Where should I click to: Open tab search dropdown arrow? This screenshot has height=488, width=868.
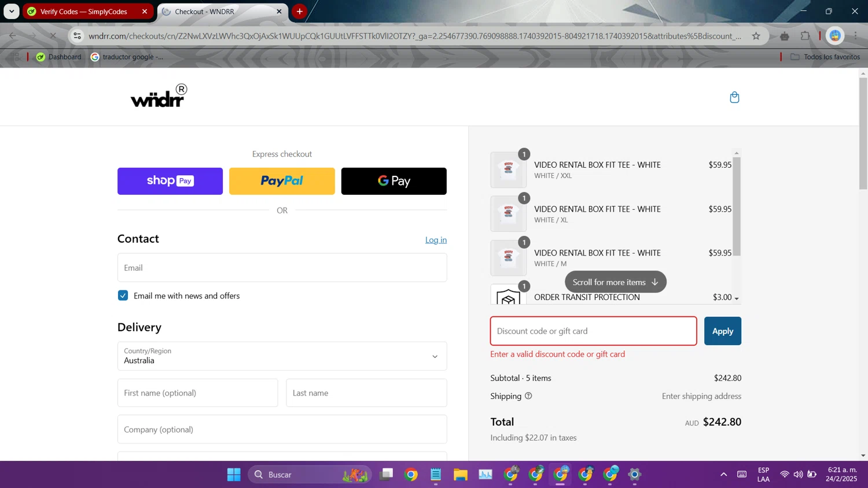(x=12, y=12)
